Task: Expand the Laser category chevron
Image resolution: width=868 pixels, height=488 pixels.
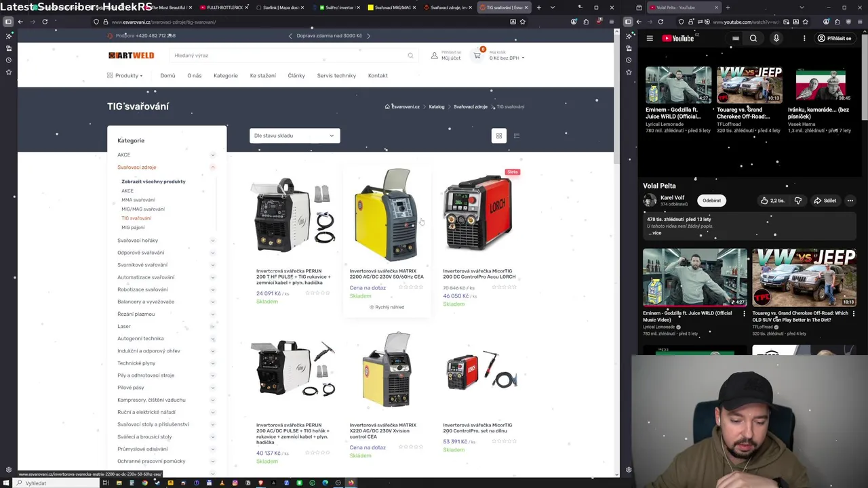Action: point(212,327)
